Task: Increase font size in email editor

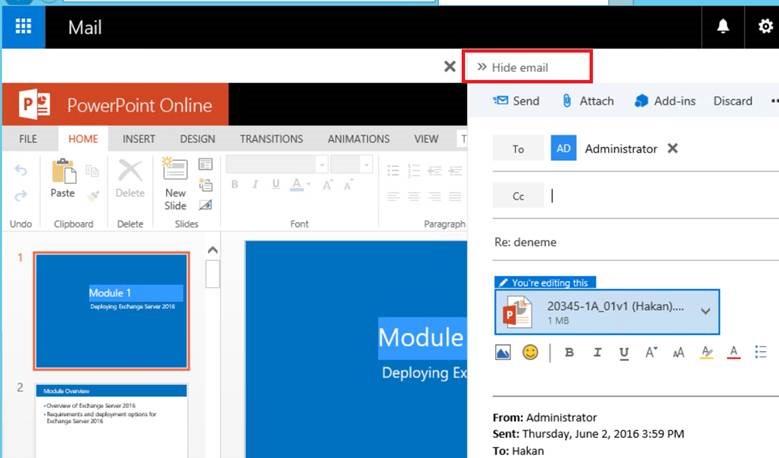Action: 651,352
